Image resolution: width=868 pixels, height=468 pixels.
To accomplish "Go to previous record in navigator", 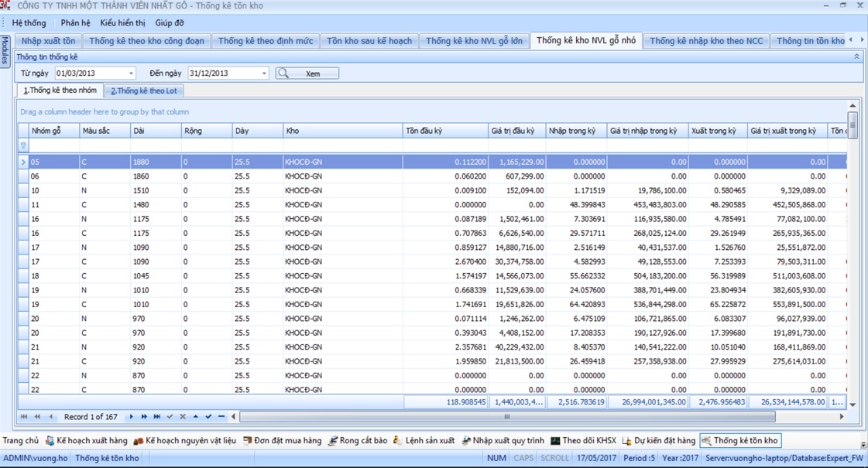I will 51,416.
